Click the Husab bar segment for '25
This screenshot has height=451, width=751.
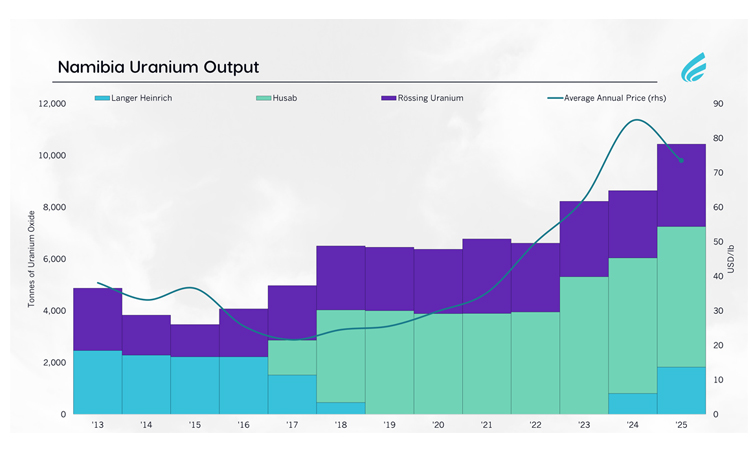[681, 297]
